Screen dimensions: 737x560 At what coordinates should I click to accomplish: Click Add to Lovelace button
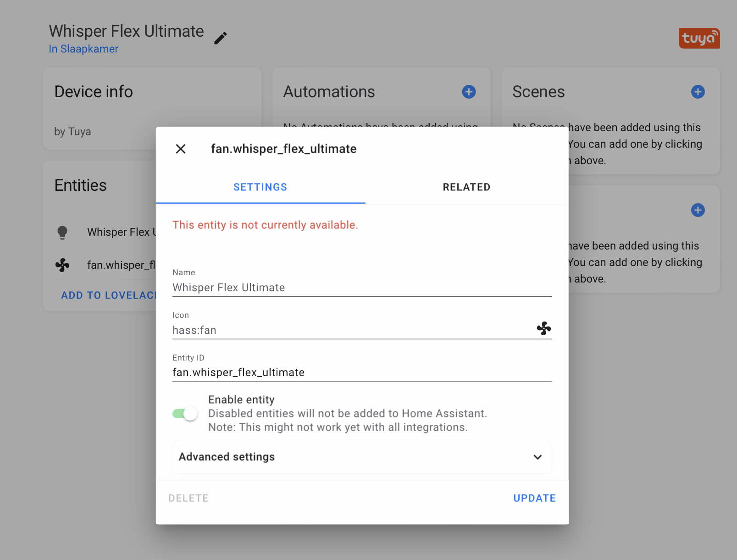pos(108,295)
